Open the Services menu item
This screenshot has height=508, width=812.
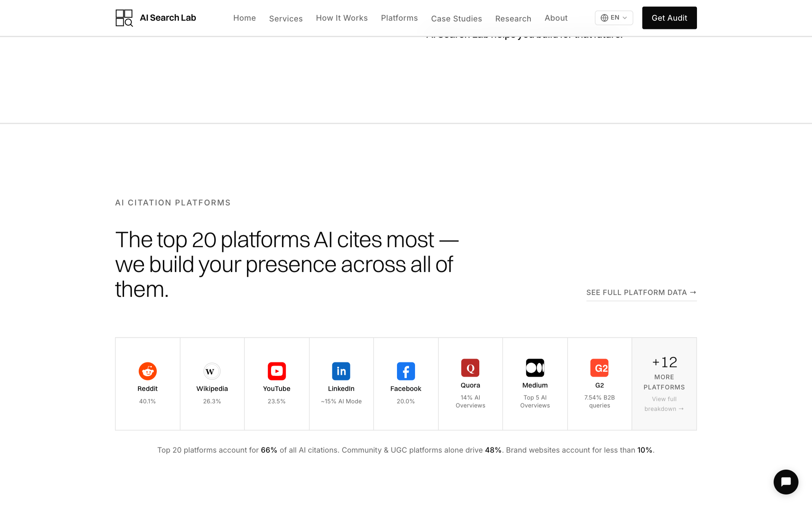pos(286,18)
